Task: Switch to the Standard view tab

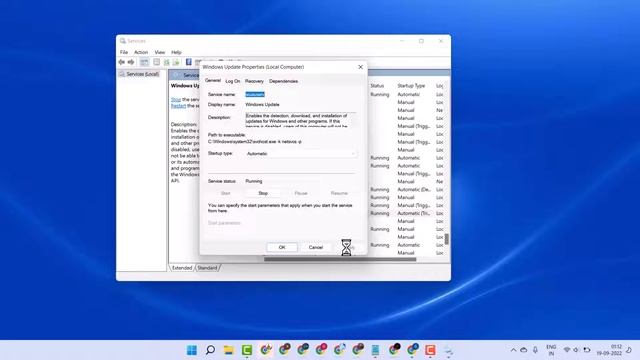Action: (207, 268)
